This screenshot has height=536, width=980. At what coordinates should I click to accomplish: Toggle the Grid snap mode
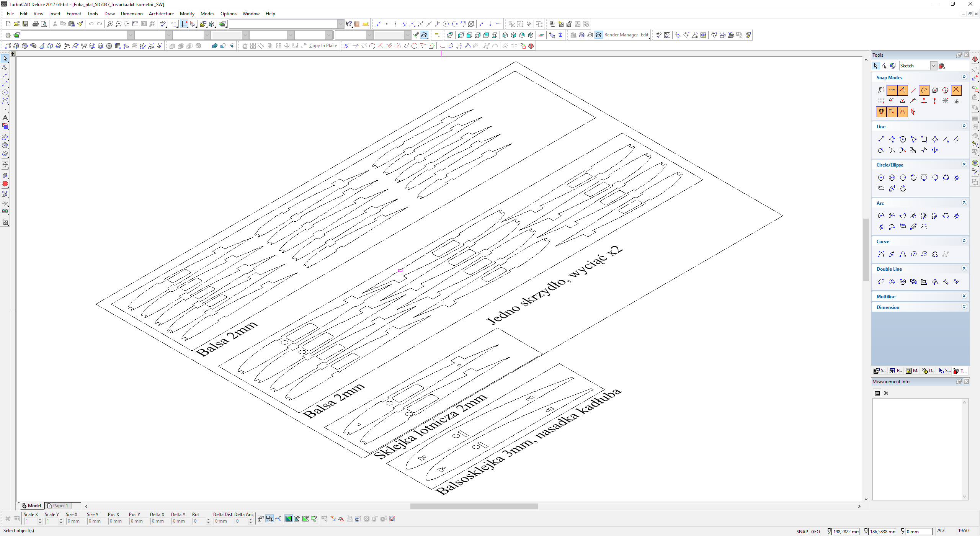[x=881, y=101]
